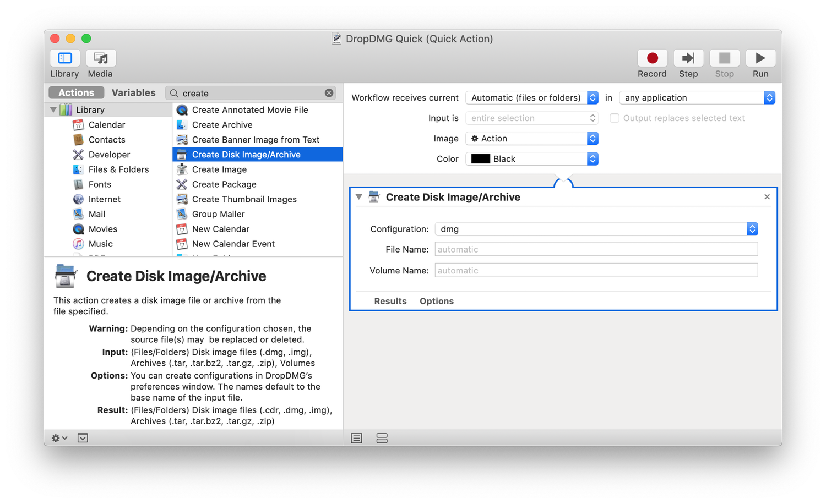The height and width of the screenshot is (504, 826).
Task: Click the File Name input field
Action: click(596, 249)
